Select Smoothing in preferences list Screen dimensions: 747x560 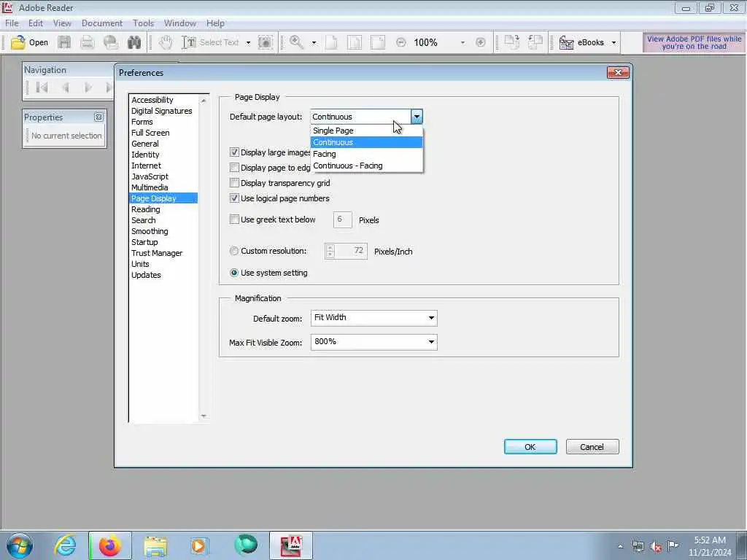[163, 231]
